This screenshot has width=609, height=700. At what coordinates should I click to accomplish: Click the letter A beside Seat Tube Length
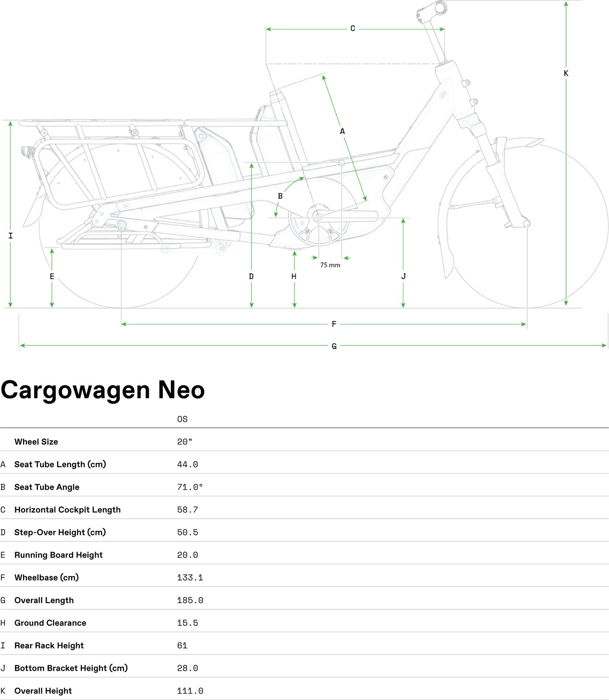pyautogui.click(x=3, y=464)
